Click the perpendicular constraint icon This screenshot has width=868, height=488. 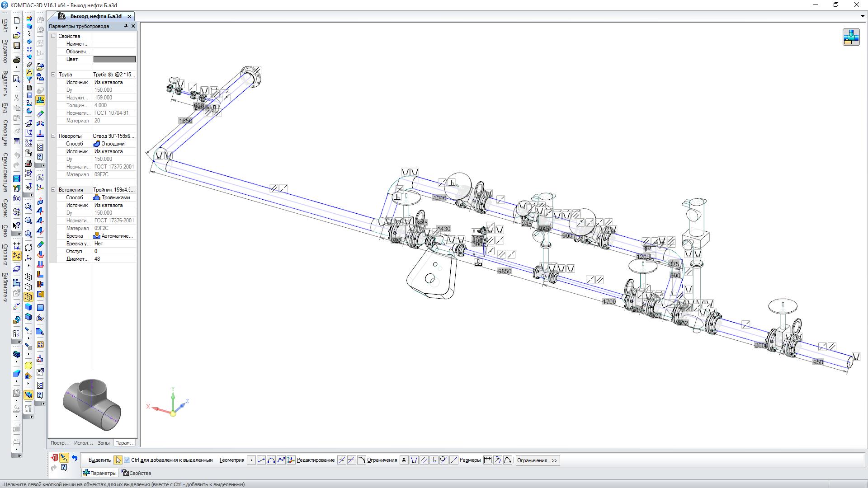point(434,460)
